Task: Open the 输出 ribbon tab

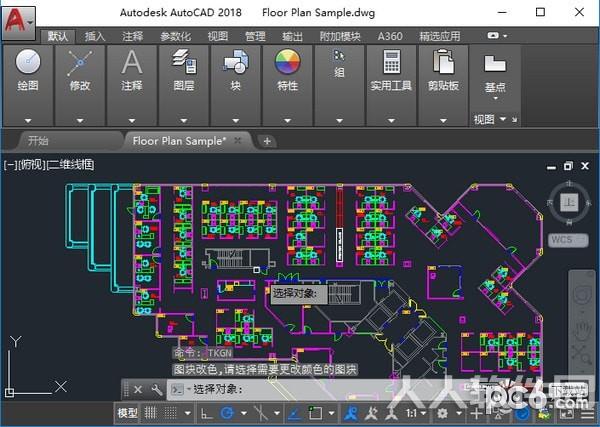Action: [292, 36]
